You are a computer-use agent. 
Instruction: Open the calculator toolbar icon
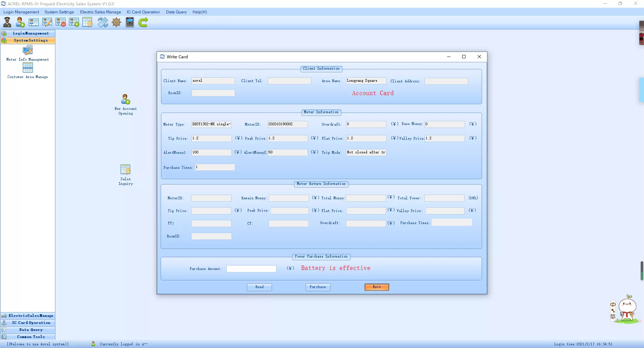tap(130, 22)
